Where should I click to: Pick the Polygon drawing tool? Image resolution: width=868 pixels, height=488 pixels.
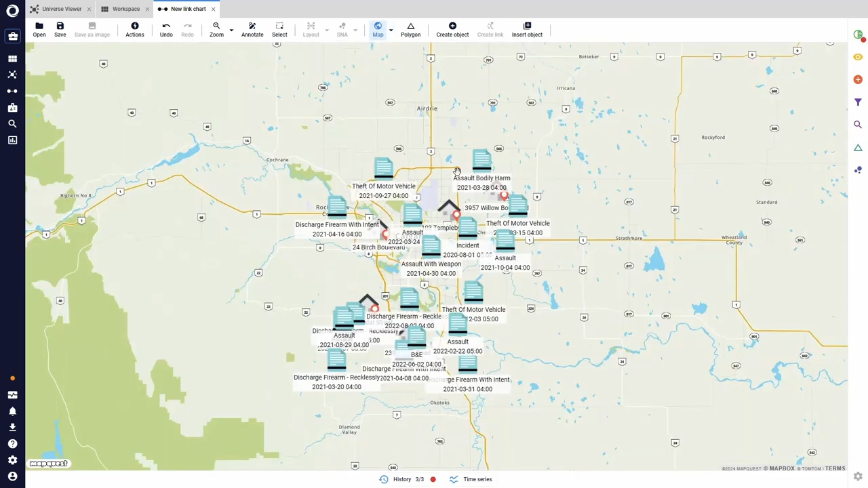point(410,29)
